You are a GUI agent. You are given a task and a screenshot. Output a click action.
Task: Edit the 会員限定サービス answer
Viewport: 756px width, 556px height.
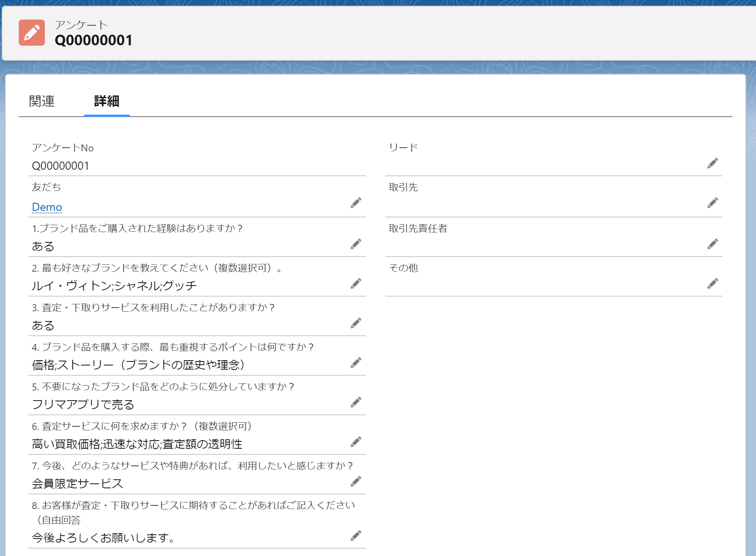pyautogui.click(x=356, y=481)
